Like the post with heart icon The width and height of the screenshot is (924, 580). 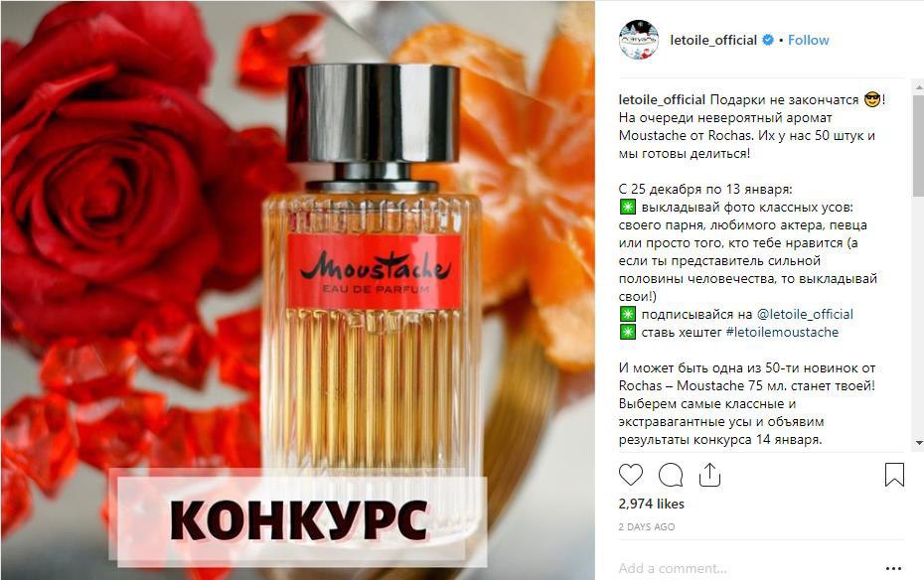point(631,475)
